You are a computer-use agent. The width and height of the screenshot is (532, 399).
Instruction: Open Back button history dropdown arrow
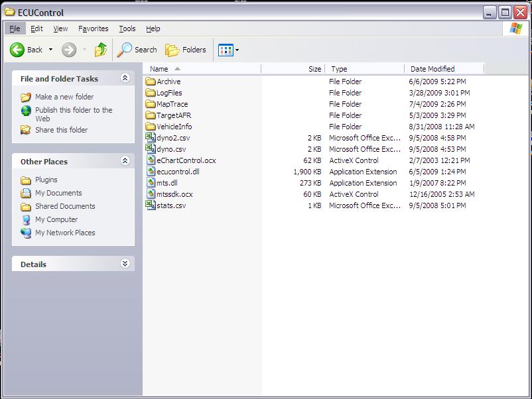click(50, 50)
